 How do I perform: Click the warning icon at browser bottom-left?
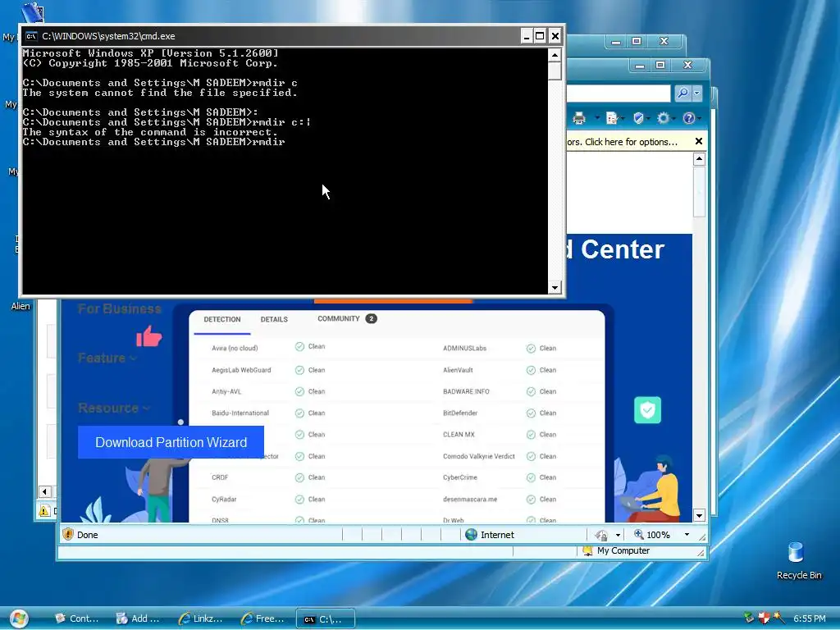tap(44, 511)
